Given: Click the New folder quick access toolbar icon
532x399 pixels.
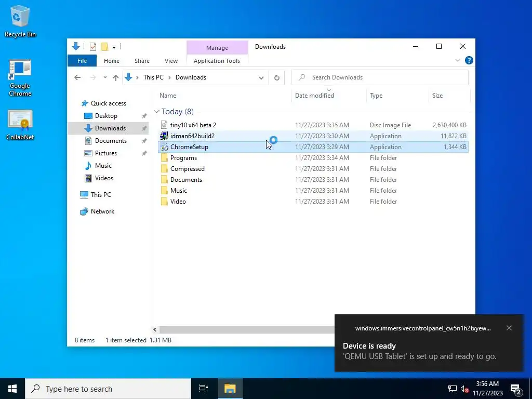Looking at the screenshot, I should click(105, 47).
